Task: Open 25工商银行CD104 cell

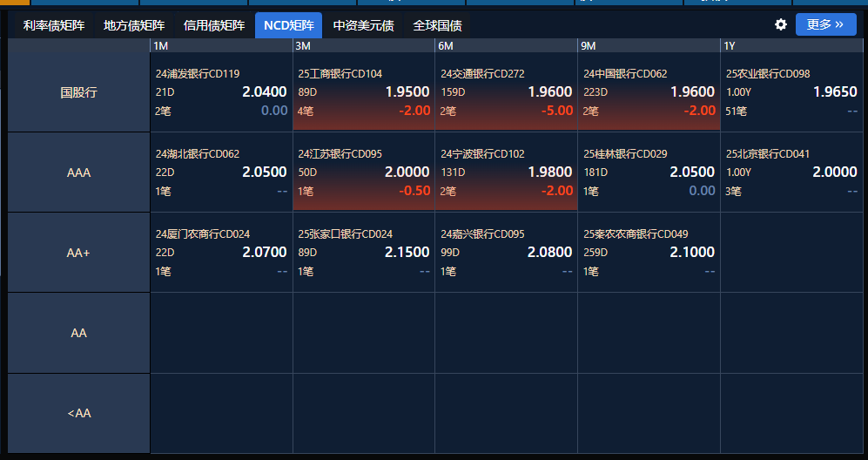Action: (364, 92)
